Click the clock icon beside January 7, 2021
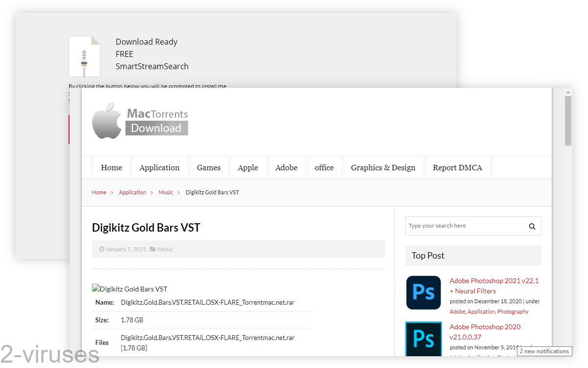Screen dimensions: 588x368 tap(101, 249)
